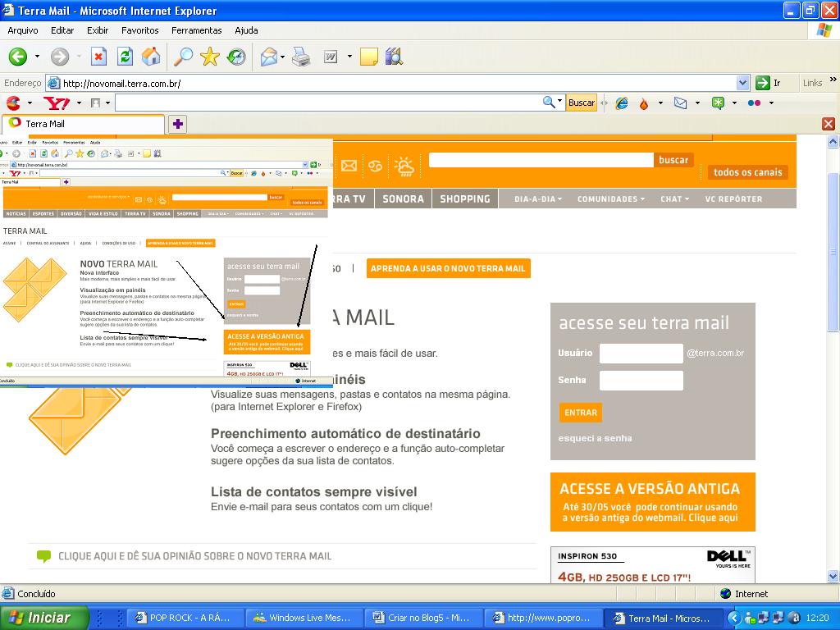
Task: Expand the DIA-A-DIA menu on Terra
Action: (x=538, y=199)
